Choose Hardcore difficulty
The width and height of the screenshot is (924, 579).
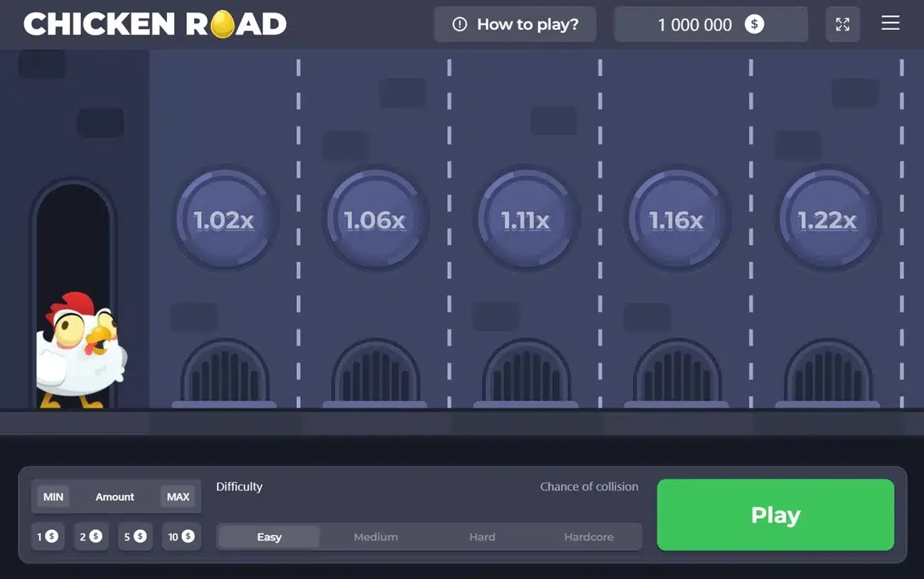[589, 537]
